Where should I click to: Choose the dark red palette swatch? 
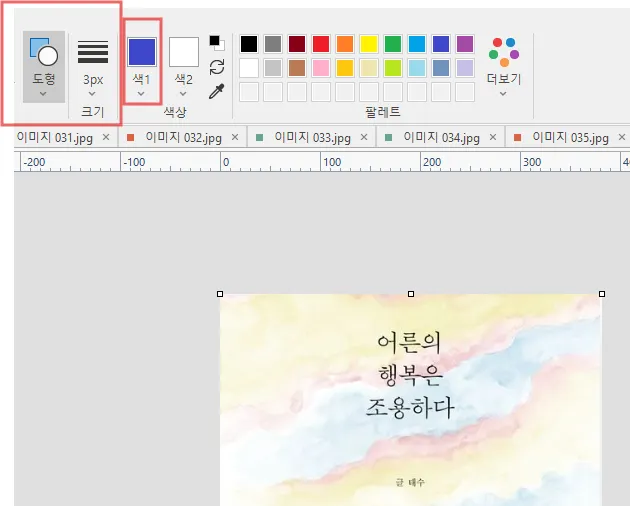coord(297,44)
